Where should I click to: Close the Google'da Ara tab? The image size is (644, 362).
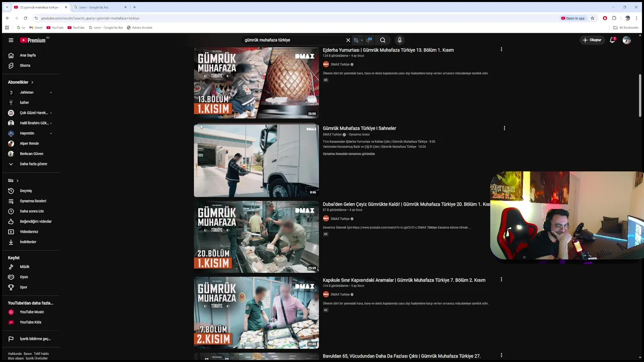125,7
